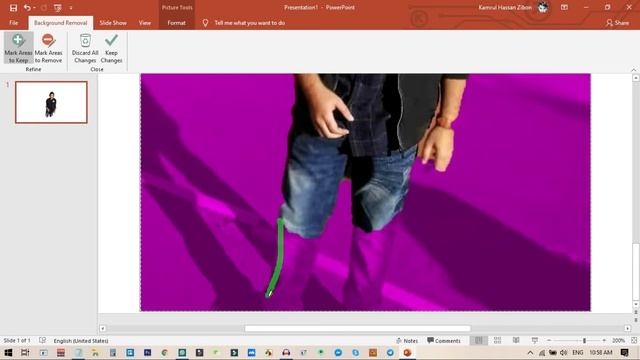This screenshot has width=640, height=360.
Task: Click the vertical scrollbar down arrow
Action: point(636,304)
